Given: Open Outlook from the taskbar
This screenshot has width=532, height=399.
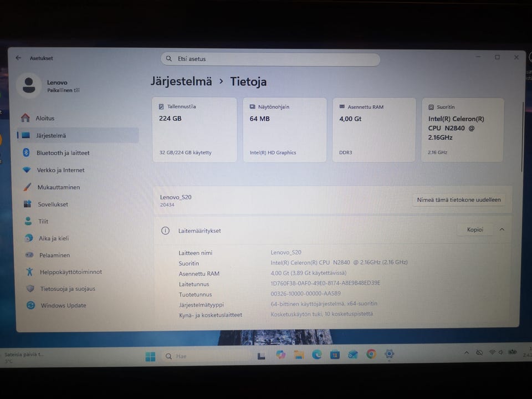Looking at the screenshot, I should pyautogui.click(x=353, y=355).
